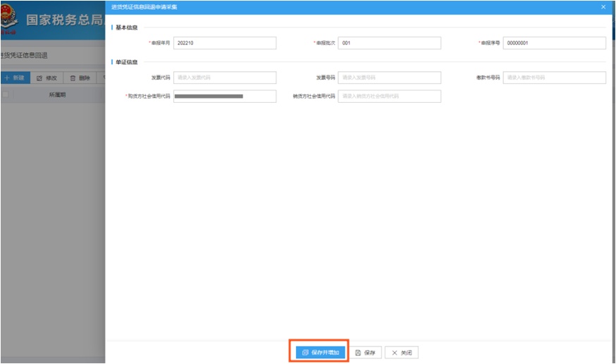Click the 购货方社会信用代码 input field
Viewport: 616px width, 364px height.
pyautogui.click(x=225, y=96)
